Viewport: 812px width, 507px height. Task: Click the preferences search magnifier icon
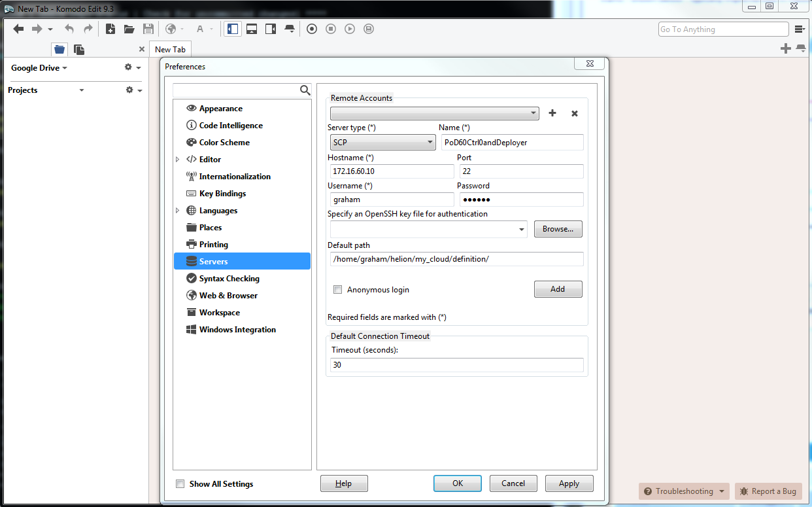305,90
